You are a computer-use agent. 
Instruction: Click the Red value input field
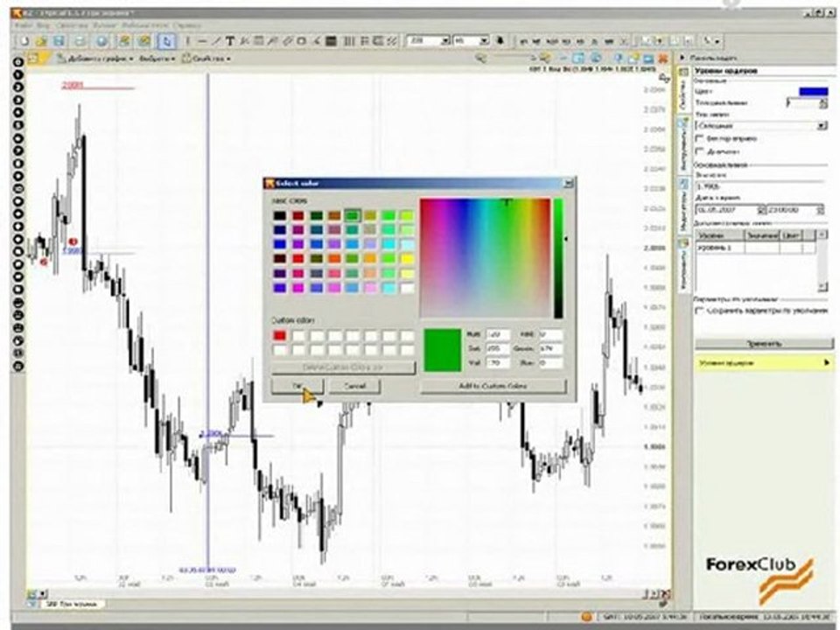(x=550, y=335)
